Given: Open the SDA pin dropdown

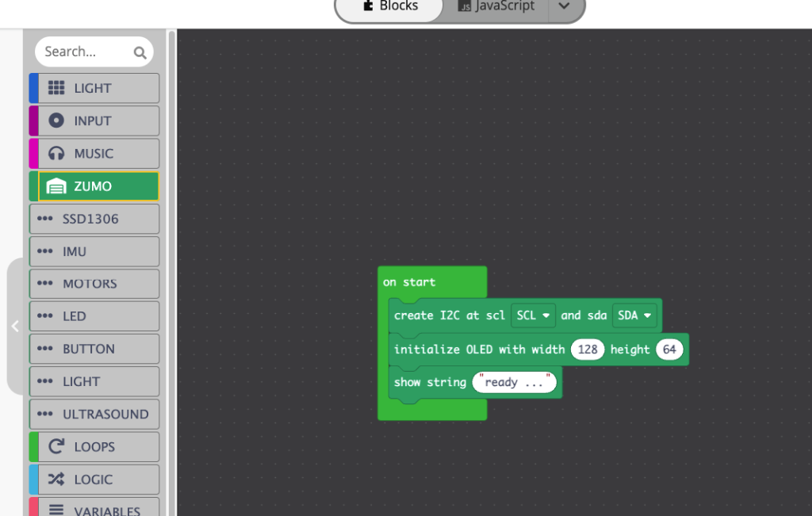Looking at the screenshot, I should tap(634, 315).
